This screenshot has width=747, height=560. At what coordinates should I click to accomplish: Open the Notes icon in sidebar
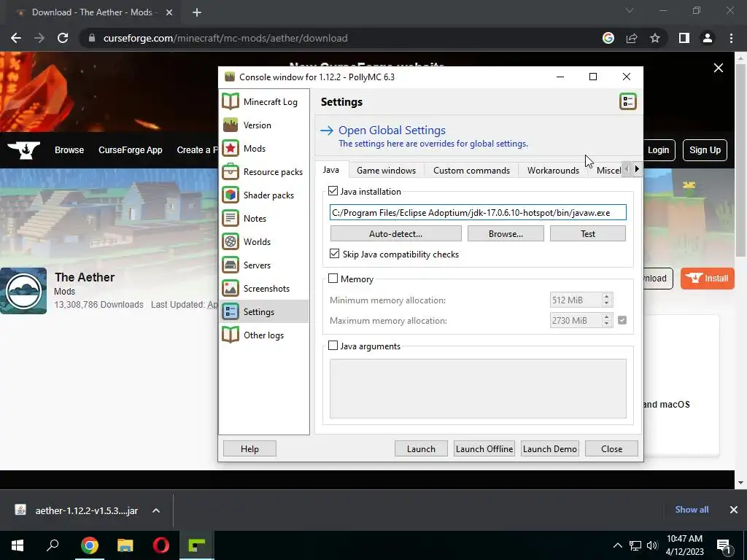pyautogui.click(x=231, y=218)
